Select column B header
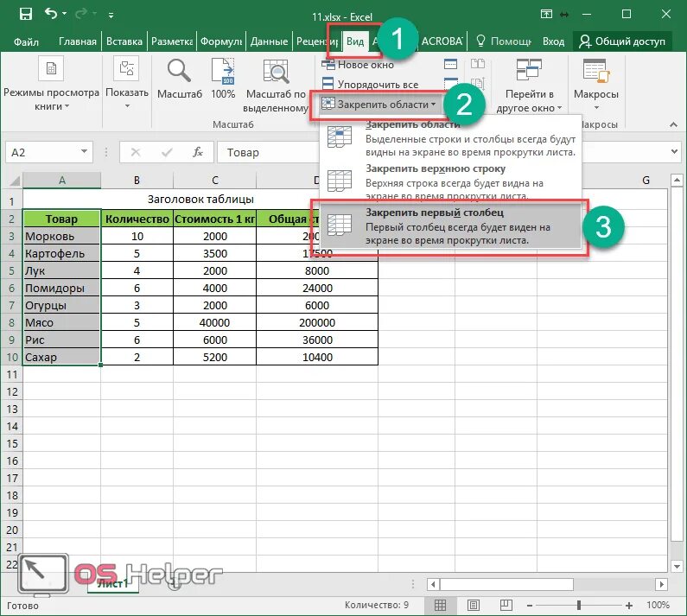The height and width of the screenshot is (616, 687). pyautogui.click(x=137, y=180)
